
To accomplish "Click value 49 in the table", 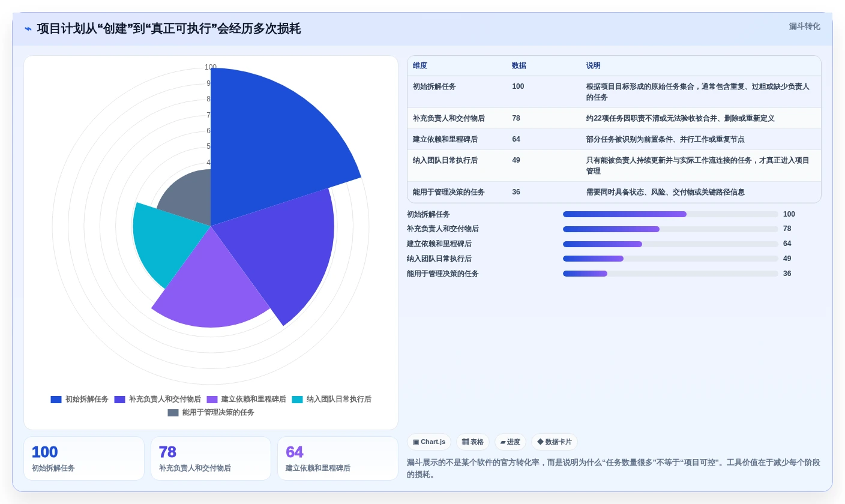I will (x=516, y=160).
